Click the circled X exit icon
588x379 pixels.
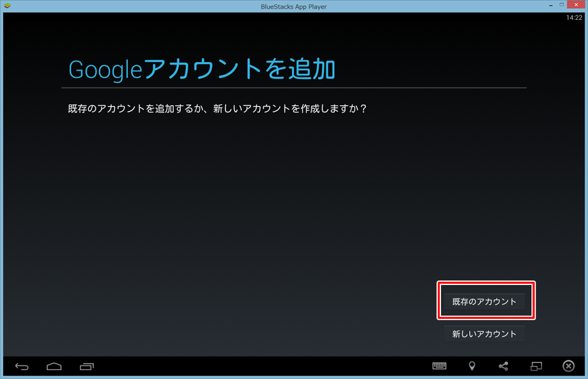(x=568, y=366)
